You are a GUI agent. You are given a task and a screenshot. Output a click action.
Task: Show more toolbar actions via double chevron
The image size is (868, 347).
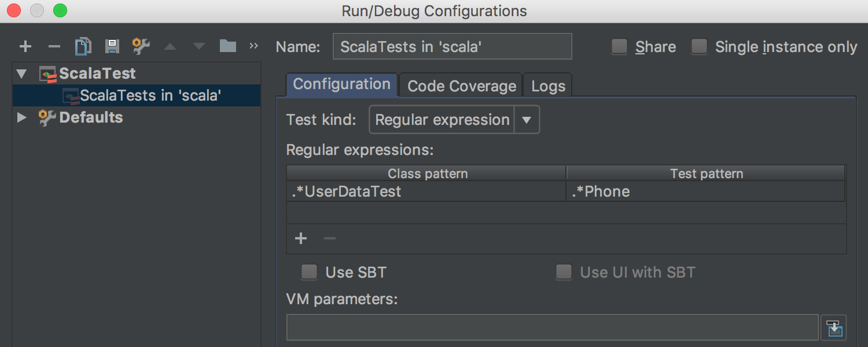pyautogui.click(x=253, y=46)
